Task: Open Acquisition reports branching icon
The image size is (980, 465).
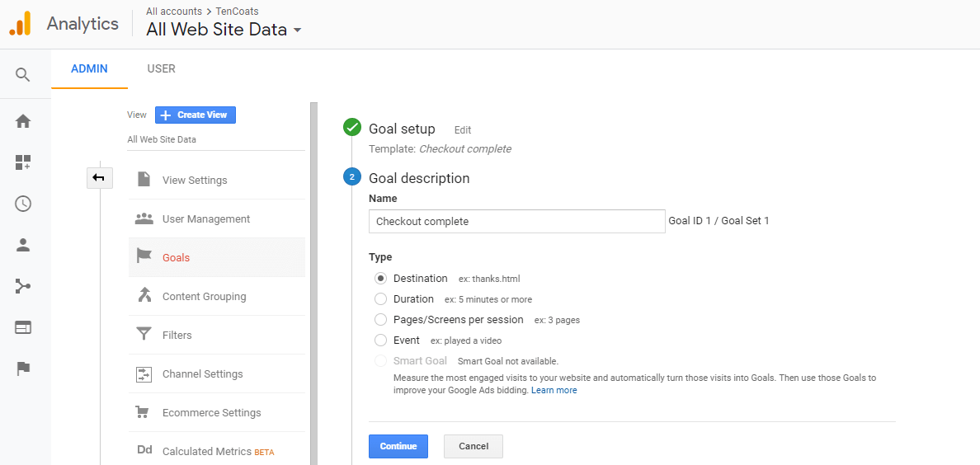Action: [23, 286]
